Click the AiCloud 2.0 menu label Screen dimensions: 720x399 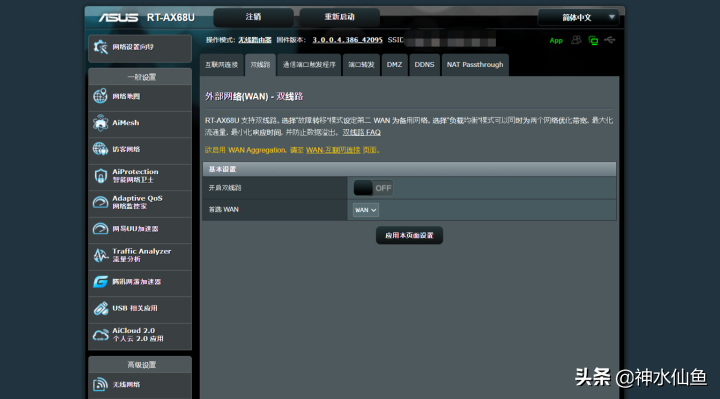click(134, 331)
